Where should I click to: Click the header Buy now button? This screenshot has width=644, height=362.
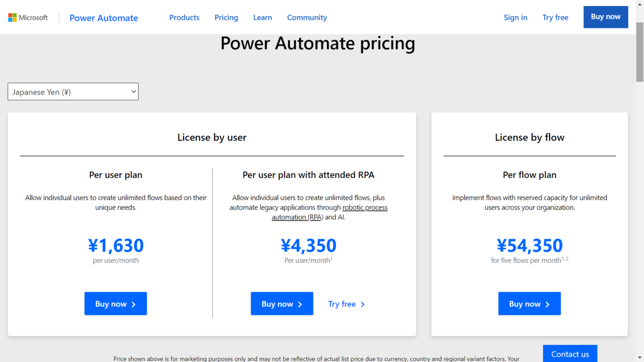point(605,17)
